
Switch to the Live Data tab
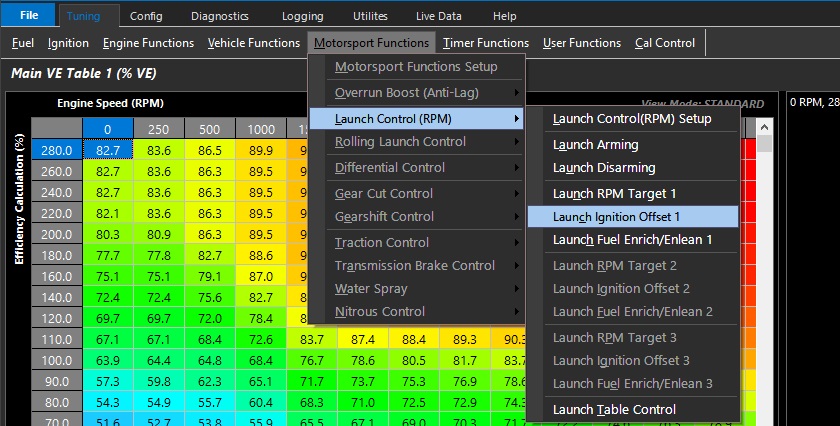(x=439, y=16)
